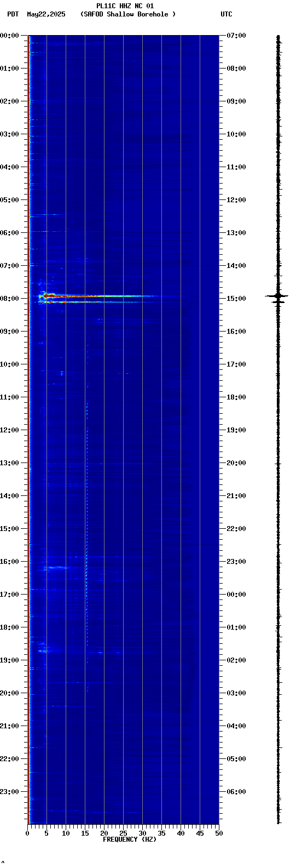Click the bright red seismic event streak near 08:00
This screenshot has height=868, width=302.
pos(98,296)
